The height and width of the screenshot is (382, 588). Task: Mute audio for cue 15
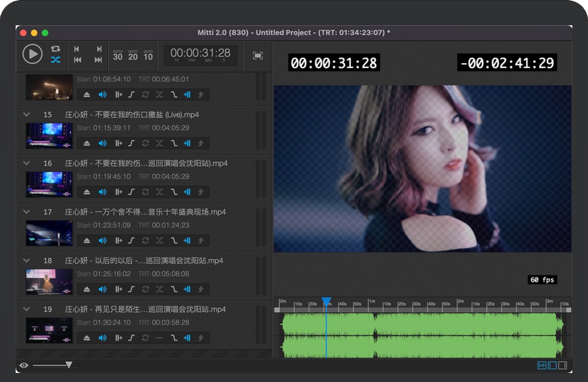(x=102, y=143)
